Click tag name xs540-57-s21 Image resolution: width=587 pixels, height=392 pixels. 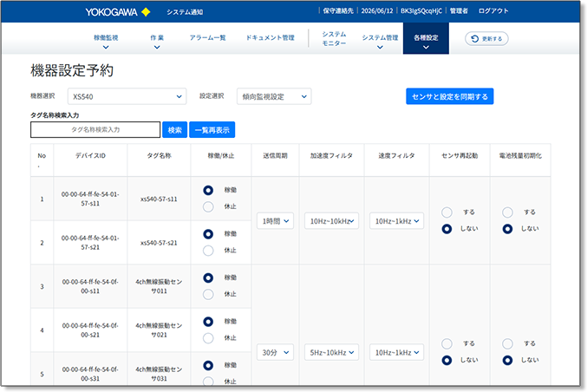coord(159,243)
